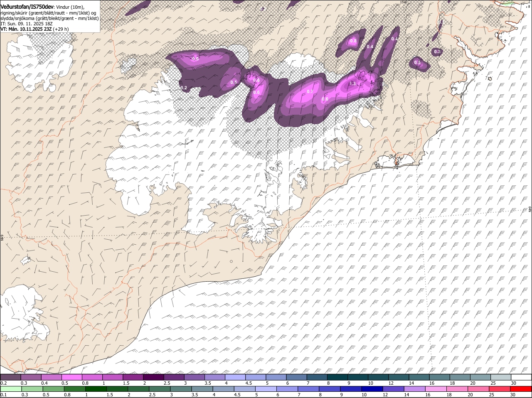Pick red rain swatch between 25 and 30
The height and width of the screenshot is (398, 532).
pos(500,389)
